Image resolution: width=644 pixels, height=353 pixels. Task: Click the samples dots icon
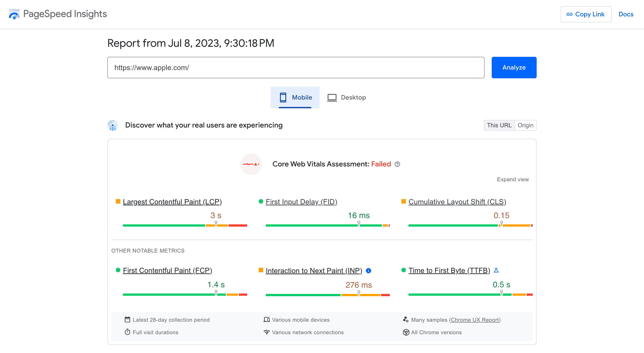click(405, 319)
